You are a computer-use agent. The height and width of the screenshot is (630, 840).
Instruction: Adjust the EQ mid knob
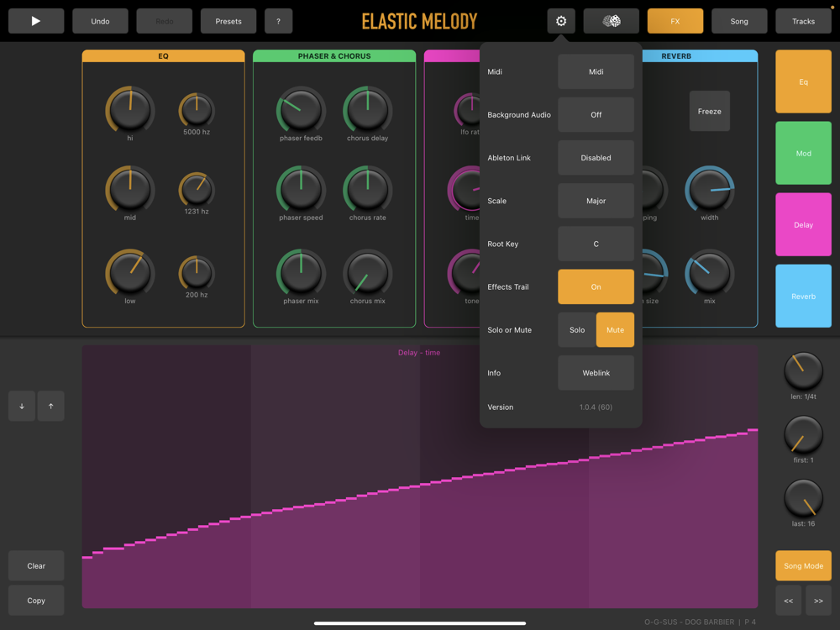129,189
